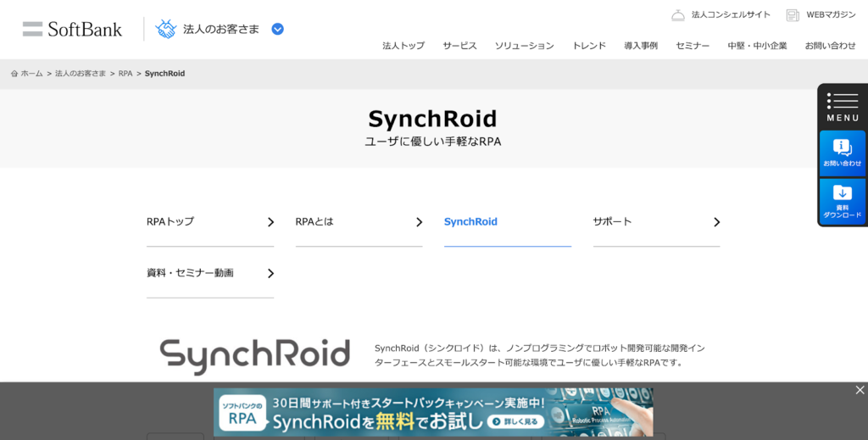Click the arrow next to サポート

click(x=717, y=222)
